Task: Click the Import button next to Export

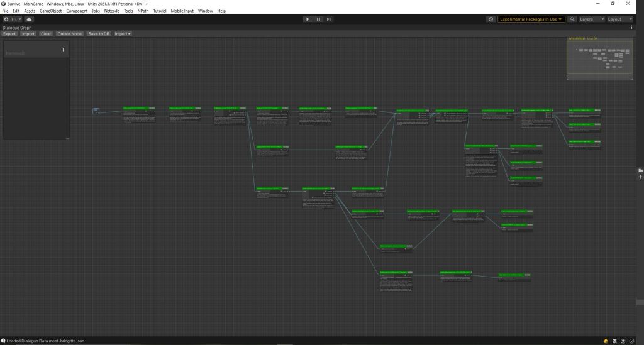Action: [x=28, y=34]
